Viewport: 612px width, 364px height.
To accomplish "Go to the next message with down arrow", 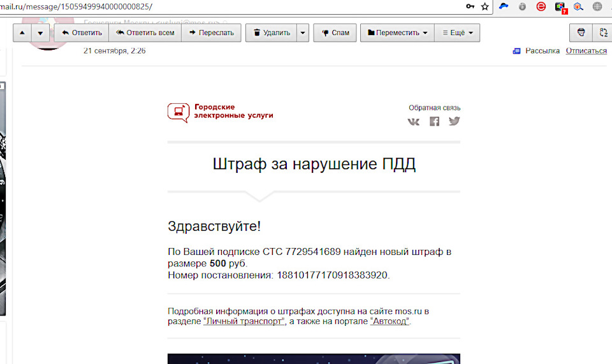I will (x=40, y=33).
